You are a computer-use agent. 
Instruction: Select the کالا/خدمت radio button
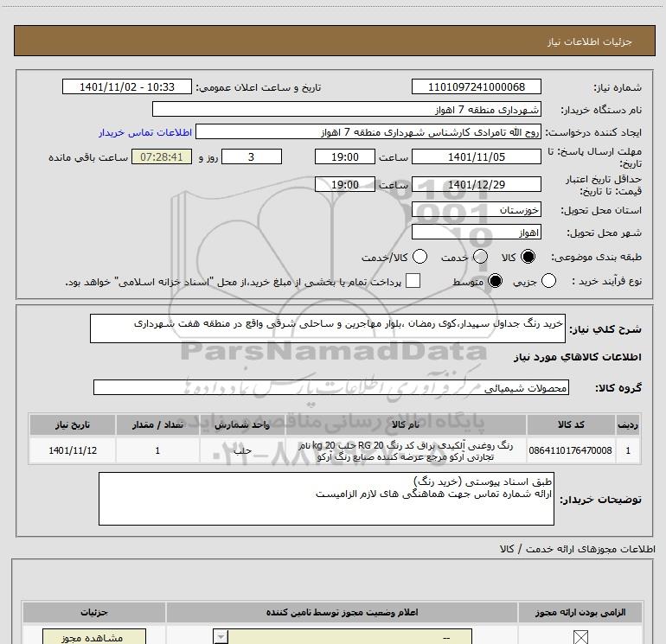click(x=420, y=257)
